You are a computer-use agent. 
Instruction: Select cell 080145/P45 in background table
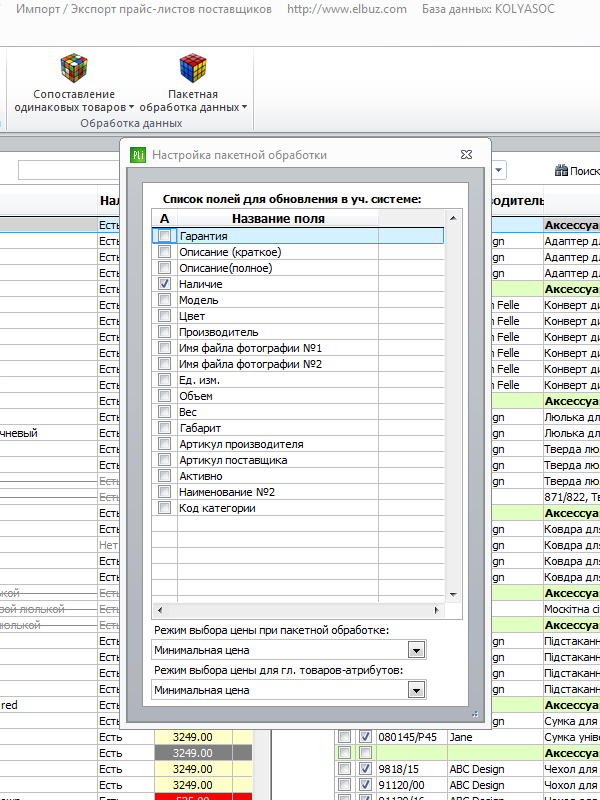pyautogui.click(x=412, y=737)
